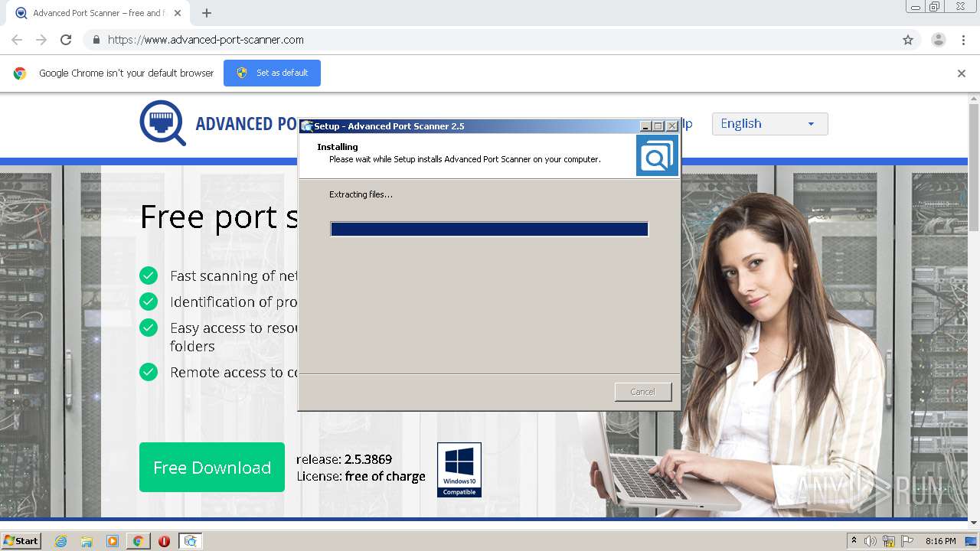Click the padlock site info icon
This screenshot has width=980, height=551.
[96, 40]
